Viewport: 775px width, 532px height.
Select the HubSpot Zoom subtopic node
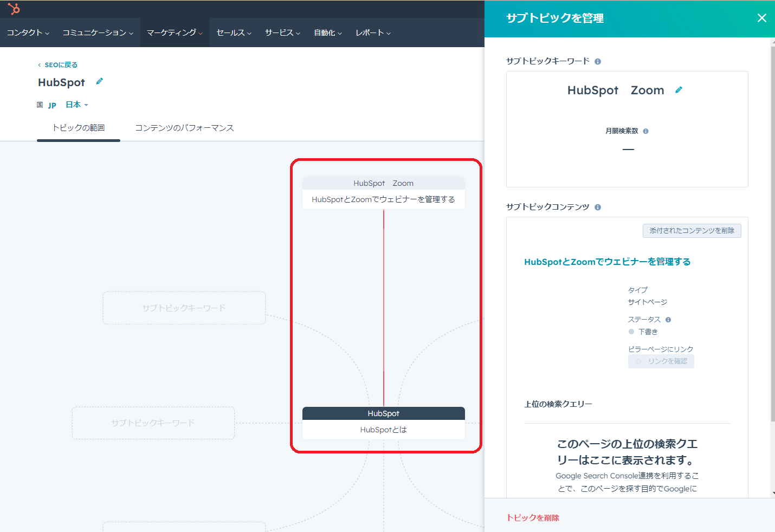coord(384,192)
